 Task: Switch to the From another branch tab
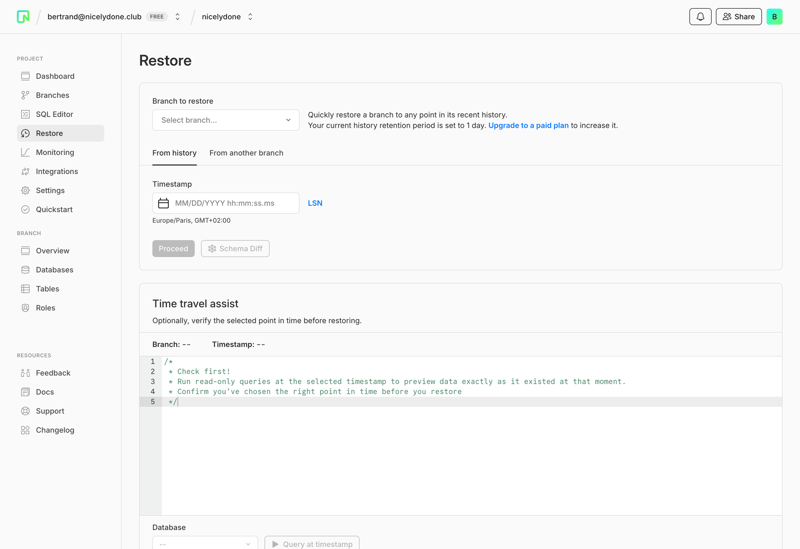[x=246, y=153]
